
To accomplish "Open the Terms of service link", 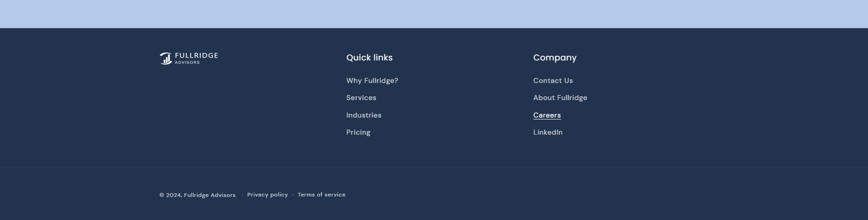I will [321, 195].
